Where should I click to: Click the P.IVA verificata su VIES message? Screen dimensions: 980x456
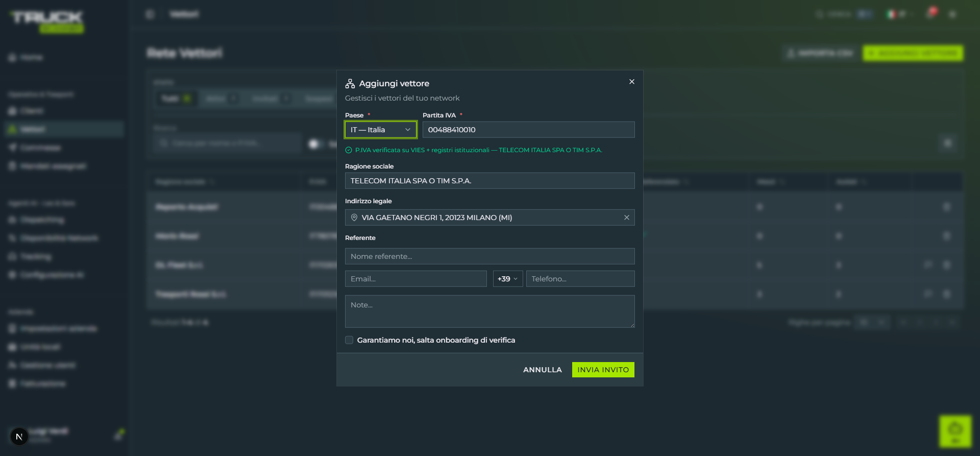(x=478, y=150)
